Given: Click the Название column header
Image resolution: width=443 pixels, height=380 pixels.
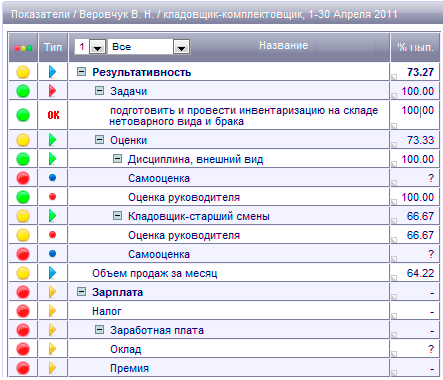Looking at the screenshot, I should coord(283,45).
